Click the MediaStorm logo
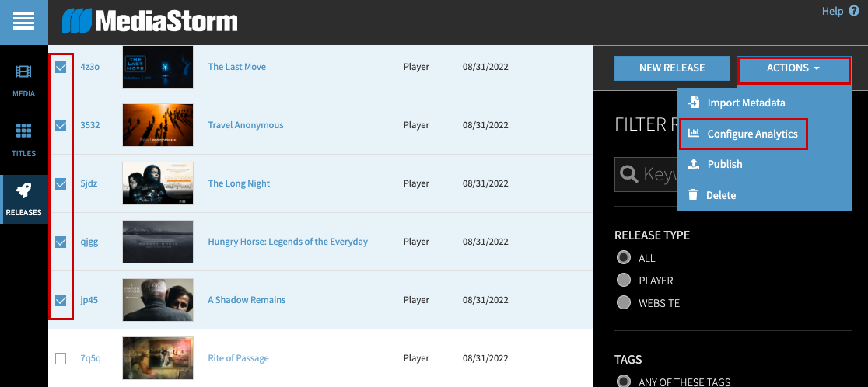868x387 pixels. (150, 21)
